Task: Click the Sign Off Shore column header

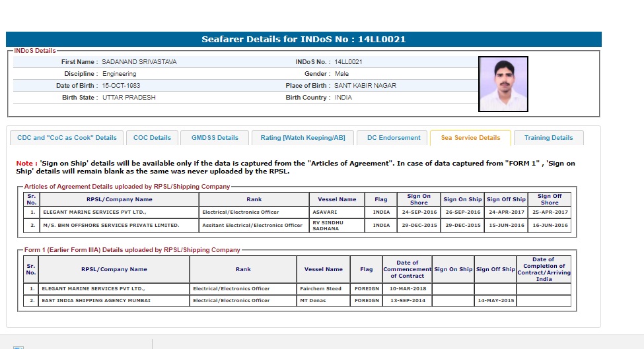Action: [549, 199]
